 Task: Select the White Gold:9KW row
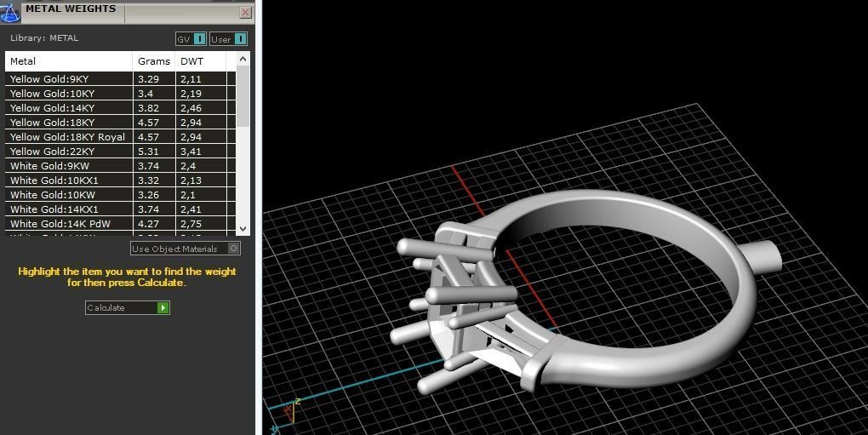click(x=120, y=165)
